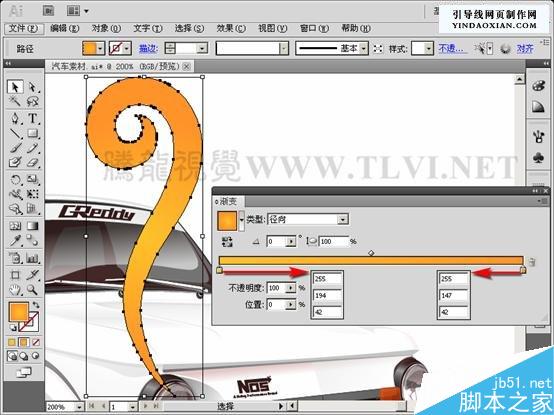Choose the Rectangle tool
This screenshot has height=415, width=554.
33,133
